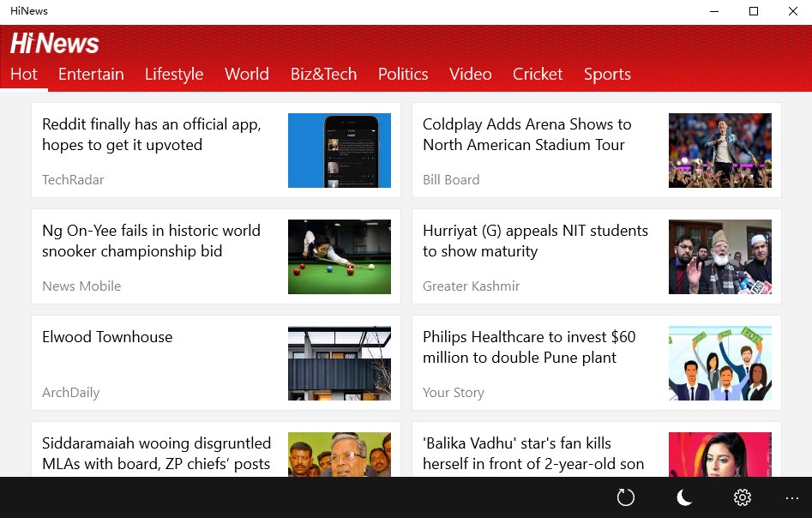Toggle night mode with the moon icon
The height and width of the screenshot is (518, 812).
click(684, 497)
